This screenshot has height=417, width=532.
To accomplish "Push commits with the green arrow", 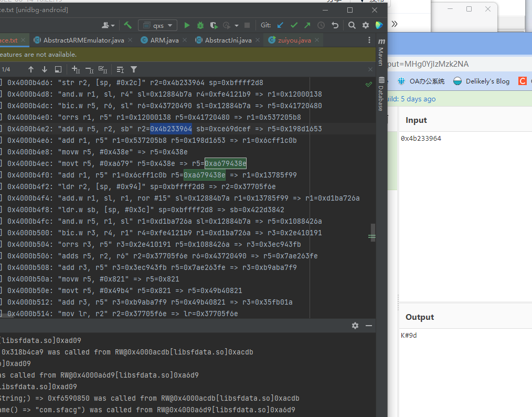I will [307, 25].
